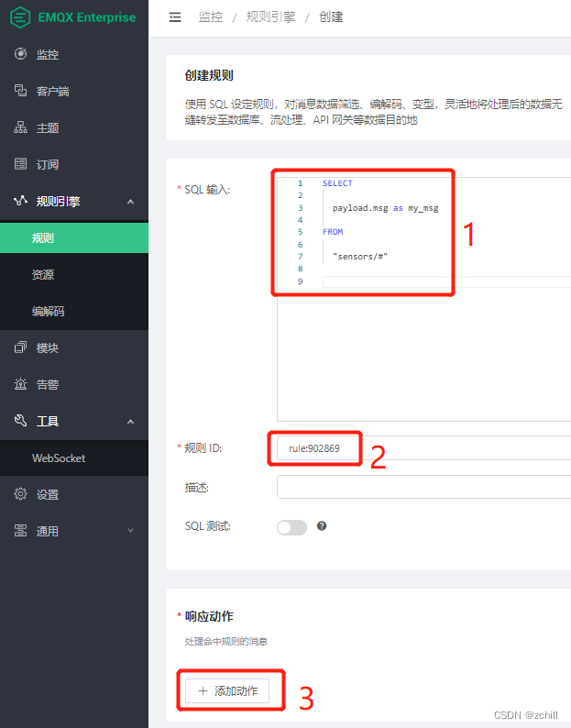
Task: Open the 设置 sidebar menu item
Action: (74, 494)
